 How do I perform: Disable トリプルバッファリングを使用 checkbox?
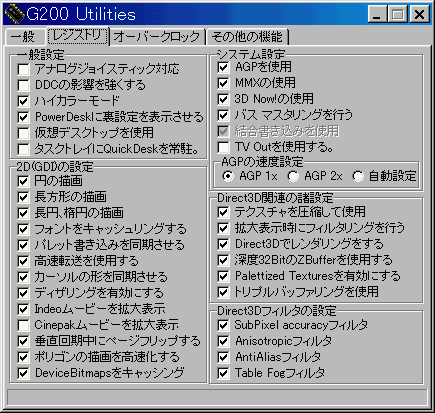[x=223, y=292]
